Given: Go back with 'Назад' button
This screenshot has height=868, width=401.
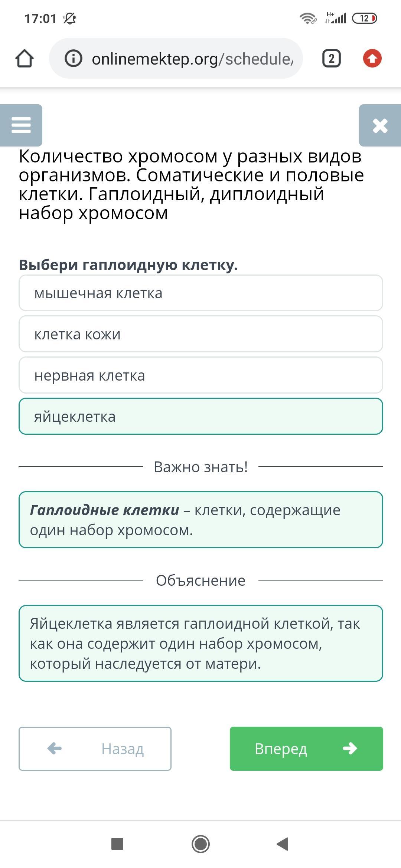Looking at the screenshot, I should (x=95, y=749).
